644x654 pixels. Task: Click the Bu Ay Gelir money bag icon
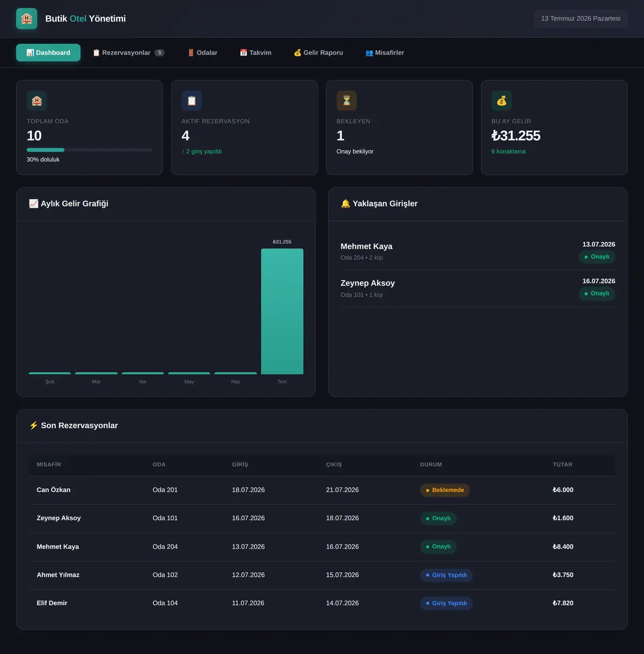tap(502, 101)
